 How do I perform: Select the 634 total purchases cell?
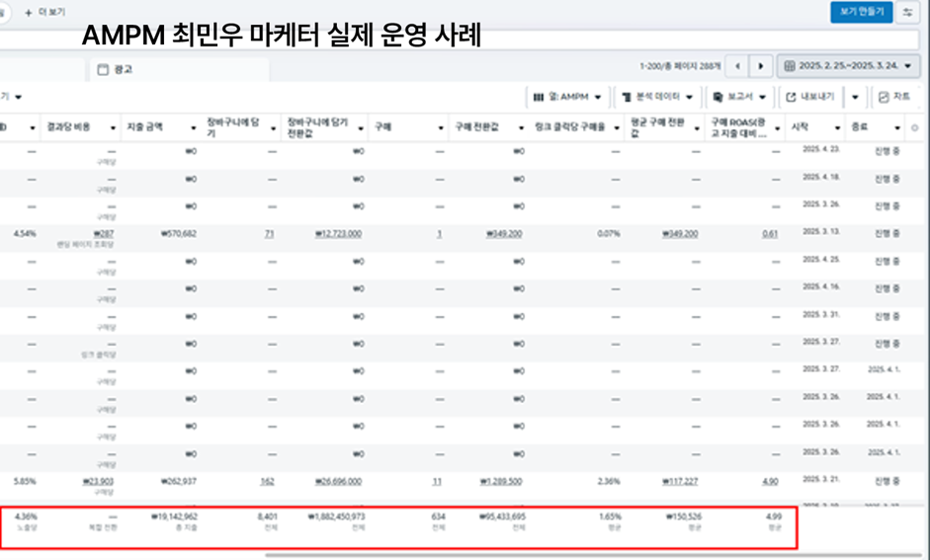tap(438, 518)
